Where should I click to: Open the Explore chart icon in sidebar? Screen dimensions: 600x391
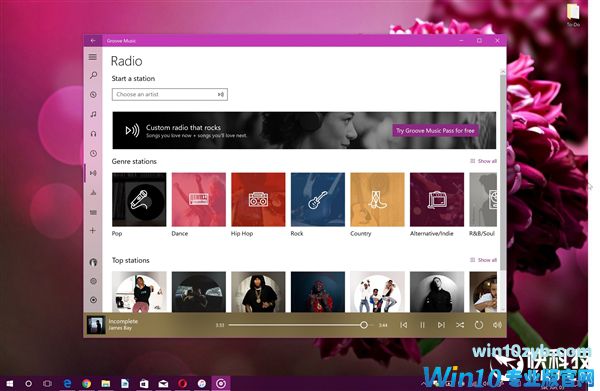tap(93, 192)
